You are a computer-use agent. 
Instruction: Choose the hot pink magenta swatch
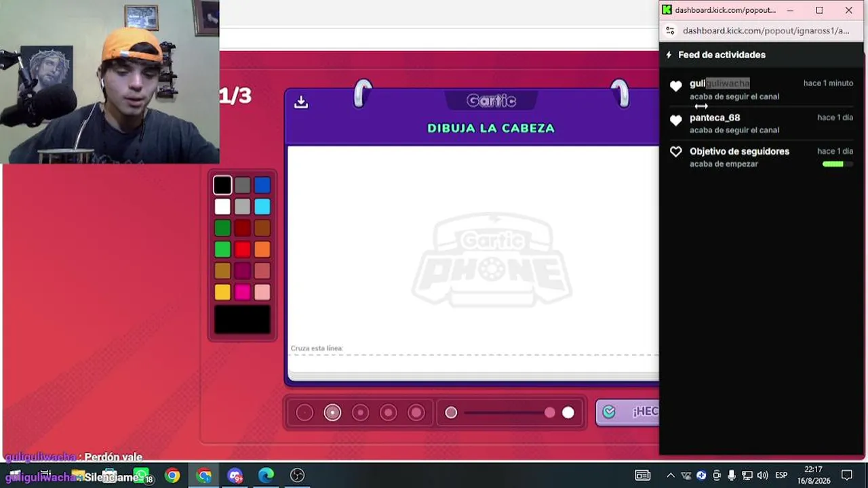[x=242, y=292]
